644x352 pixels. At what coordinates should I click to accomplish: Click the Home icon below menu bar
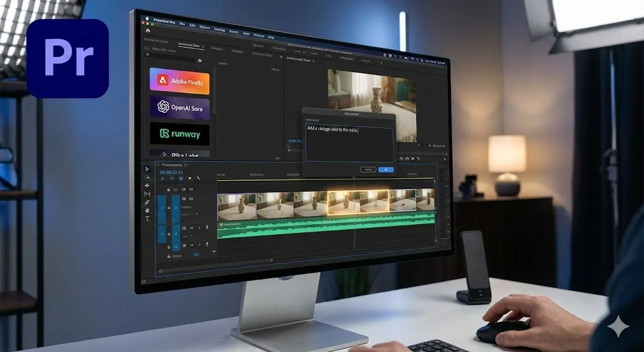tap(148, 30)
